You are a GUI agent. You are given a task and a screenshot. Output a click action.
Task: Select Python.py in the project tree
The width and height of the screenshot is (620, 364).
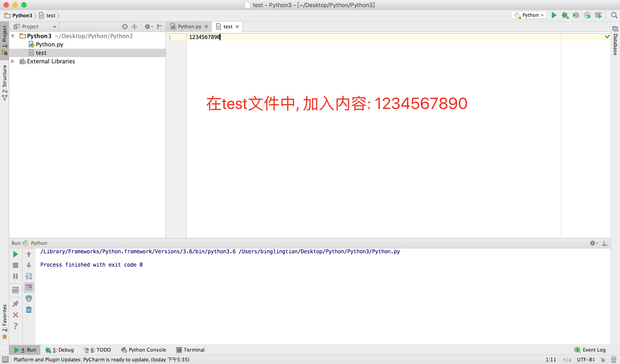click(49, 45)
